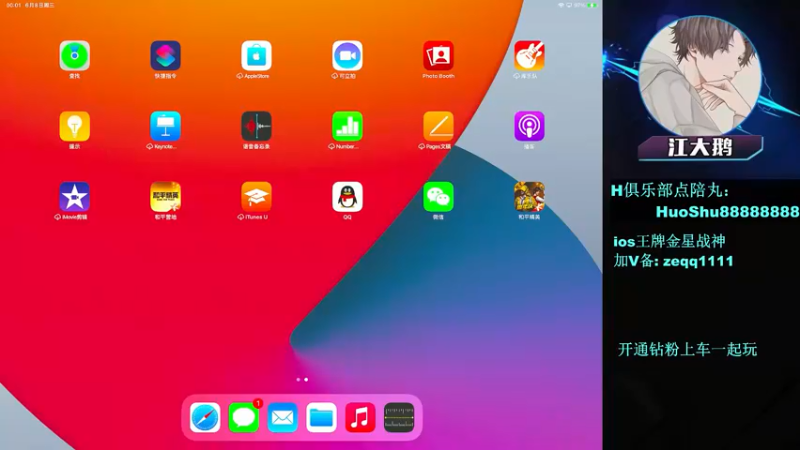Launch the Numbers spreadsheet app
This screenshot has height=450, width=800.
click(347, 126)
